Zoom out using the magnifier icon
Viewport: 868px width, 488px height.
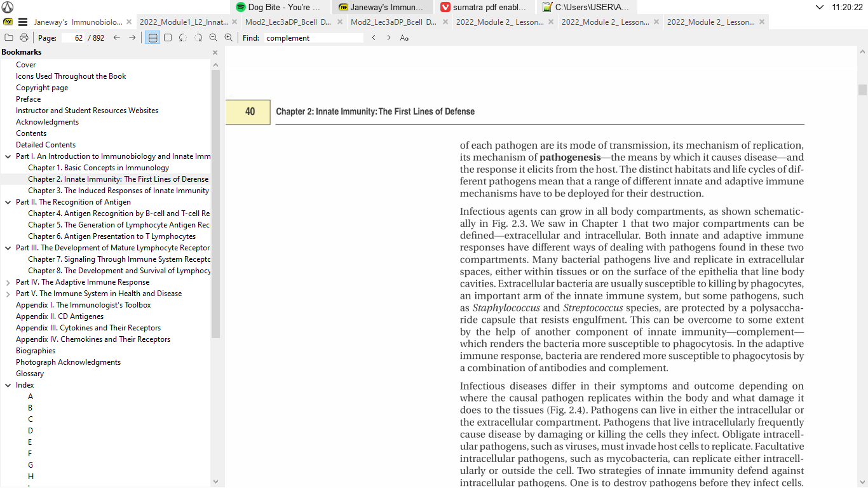coord(214,37)
